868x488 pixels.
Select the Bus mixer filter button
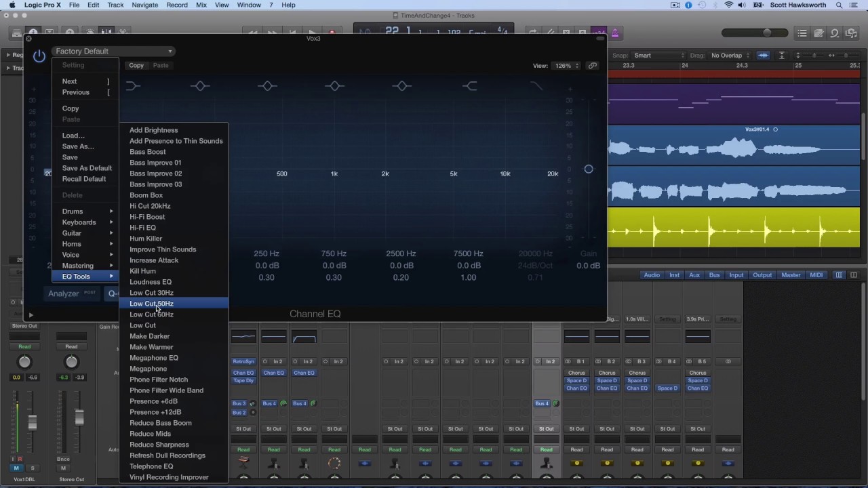[714, 275]
